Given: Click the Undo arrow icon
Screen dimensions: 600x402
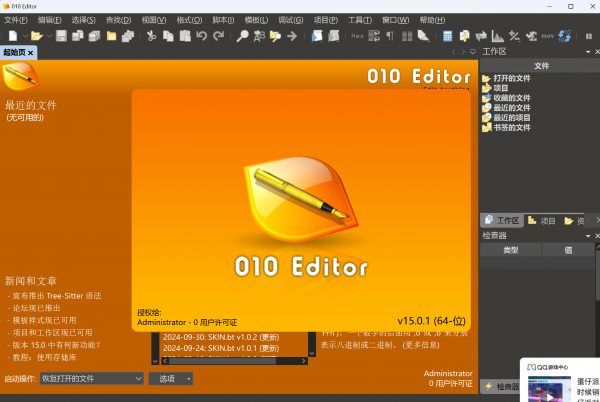Looking at the screenshot, I should pyautogui.click(x=201, y=36).
